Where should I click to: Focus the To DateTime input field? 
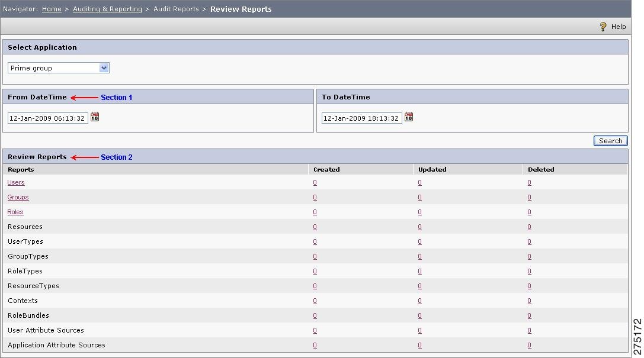(x=361, y=118)
